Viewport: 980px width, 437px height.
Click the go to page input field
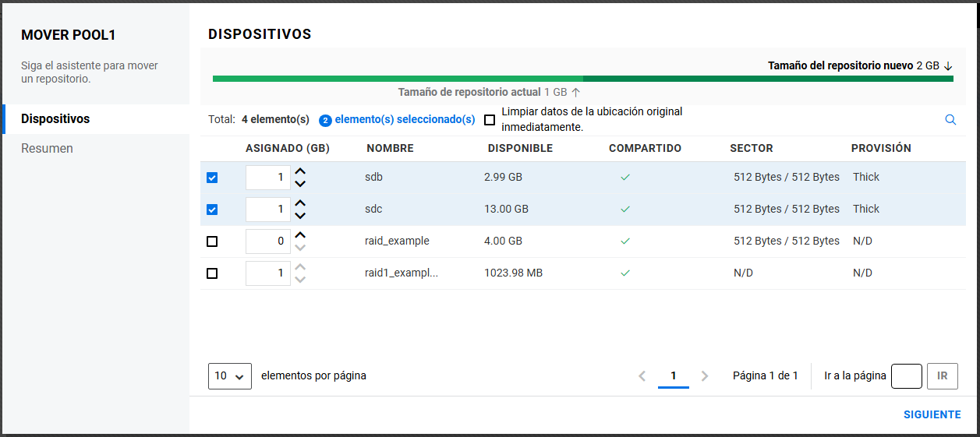click(906, 376)
